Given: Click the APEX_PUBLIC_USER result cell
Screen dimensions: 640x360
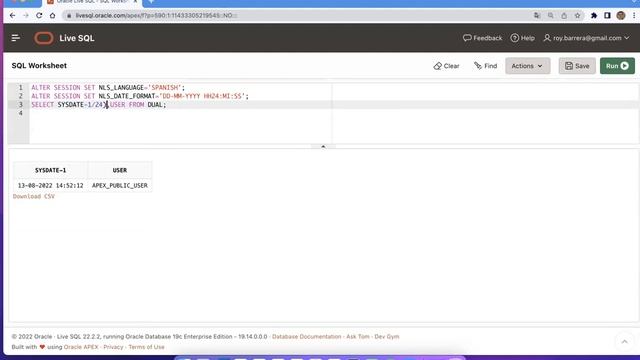Looking at the screenshot, I should coord(120,185).
